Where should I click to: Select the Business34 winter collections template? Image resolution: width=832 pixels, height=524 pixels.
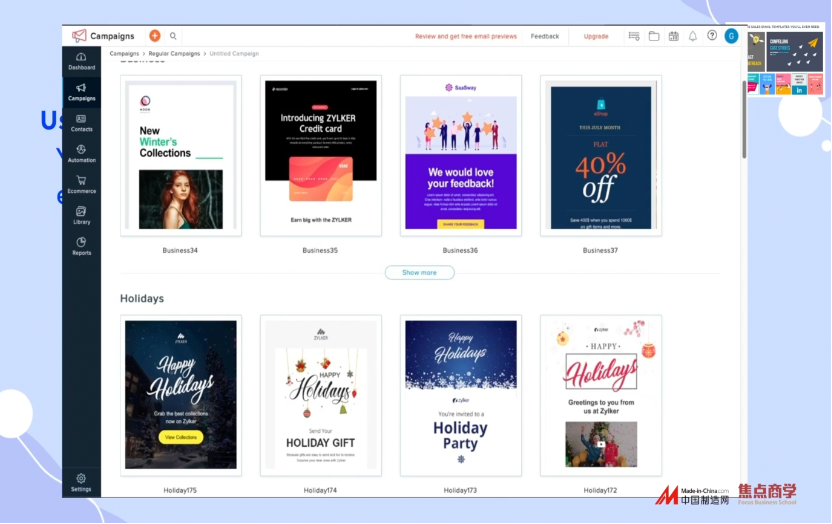click(181, 155)
